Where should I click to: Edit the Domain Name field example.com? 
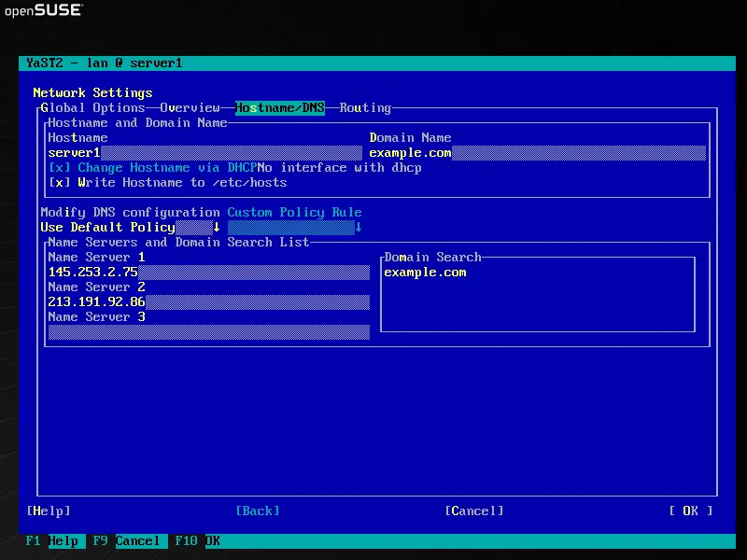538,153
